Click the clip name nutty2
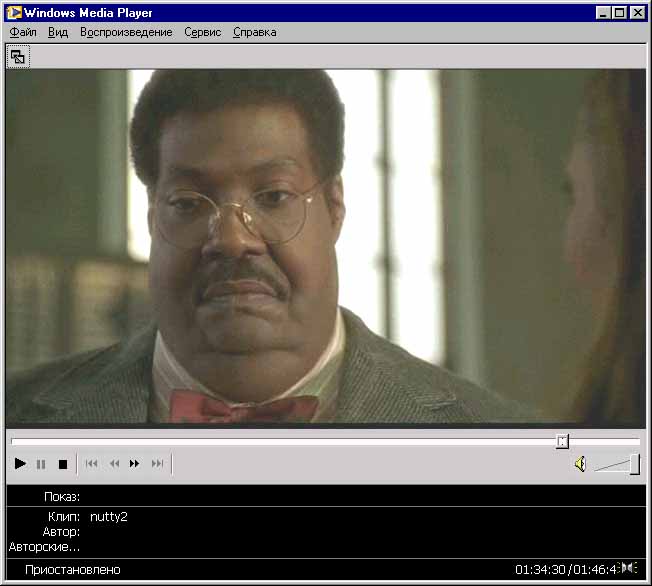The image size is (652, 586). (109, 517)
